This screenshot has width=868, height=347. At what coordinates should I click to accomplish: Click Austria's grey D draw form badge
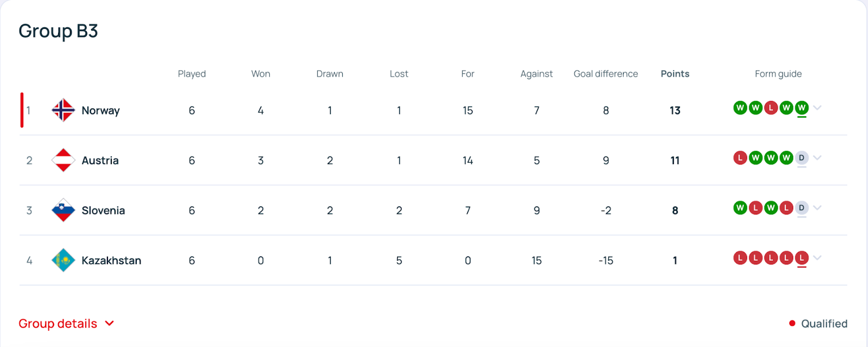point(802,158)
